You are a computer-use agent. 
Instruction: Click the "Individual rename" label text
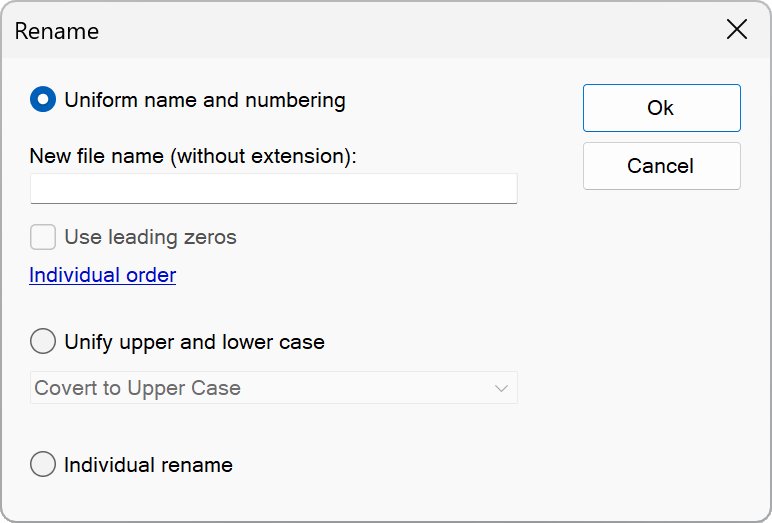(x=148, y=465)
